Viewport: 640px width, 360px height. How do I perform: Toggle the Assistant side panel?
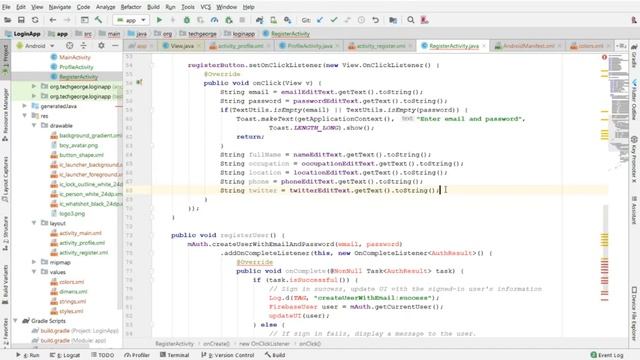coord(634,210)
